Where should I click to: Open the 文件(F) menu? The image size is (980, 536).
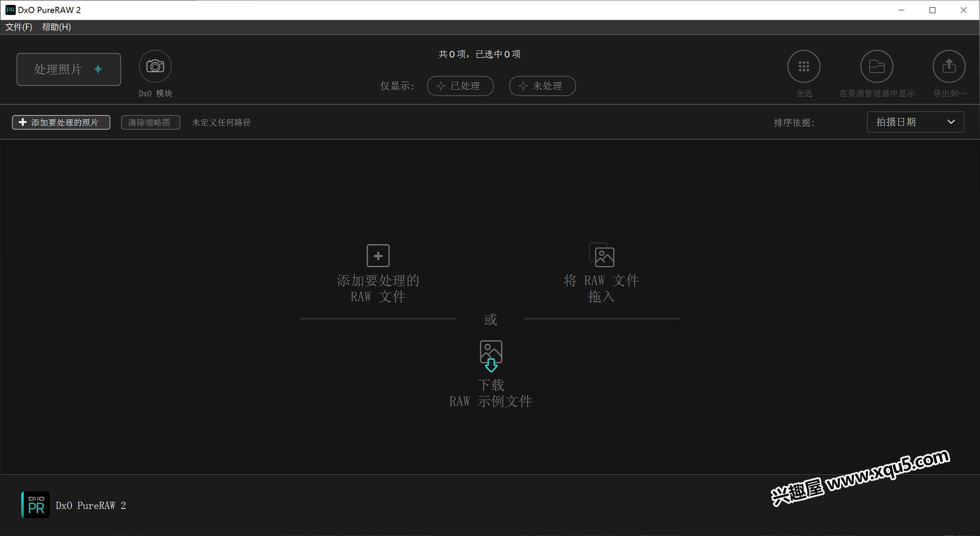[19, 27]
